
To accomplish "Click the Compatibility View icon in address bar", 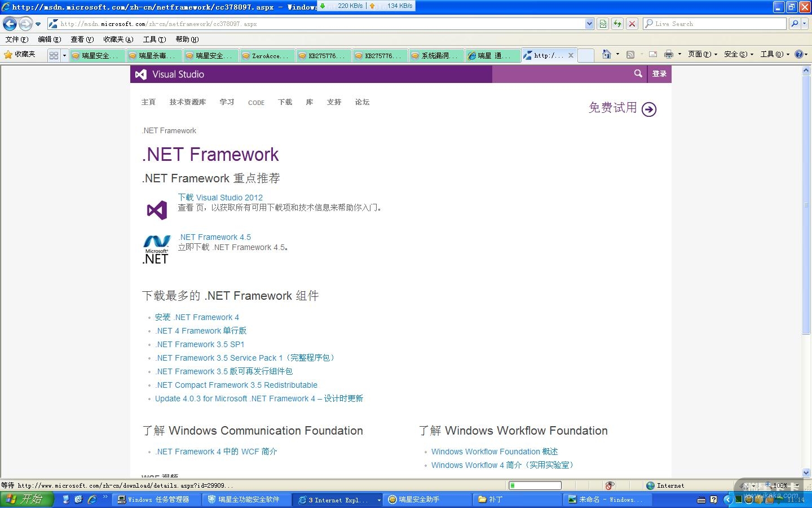I will [603, 24].
